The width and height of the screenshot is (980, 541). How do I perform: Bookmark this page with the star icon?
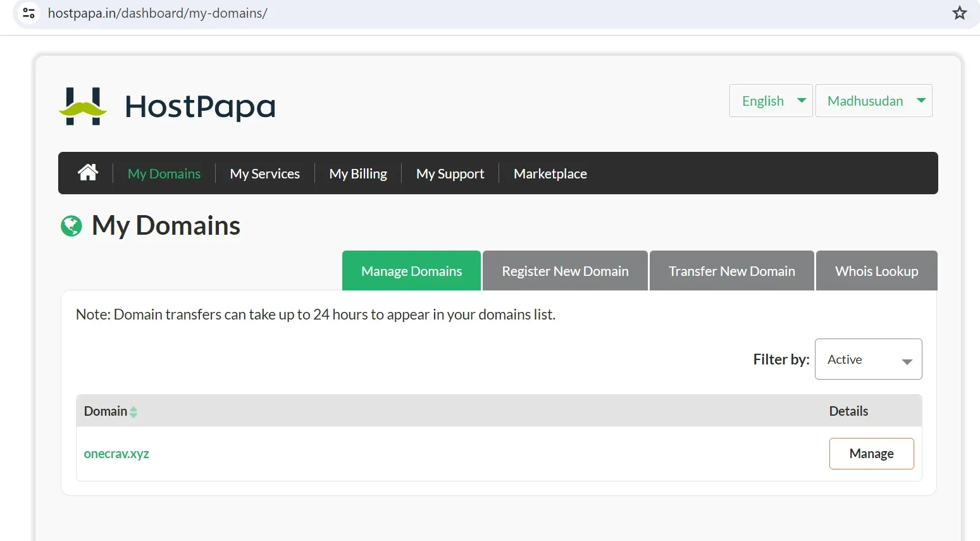click(960, 13)
